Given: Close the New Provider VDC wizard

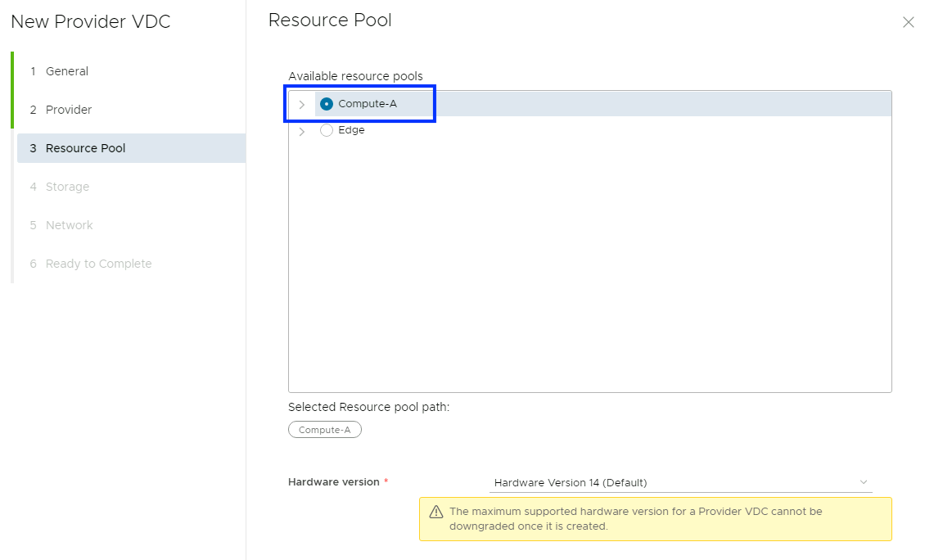Looking at the screenshot, I should pos(908,23).
